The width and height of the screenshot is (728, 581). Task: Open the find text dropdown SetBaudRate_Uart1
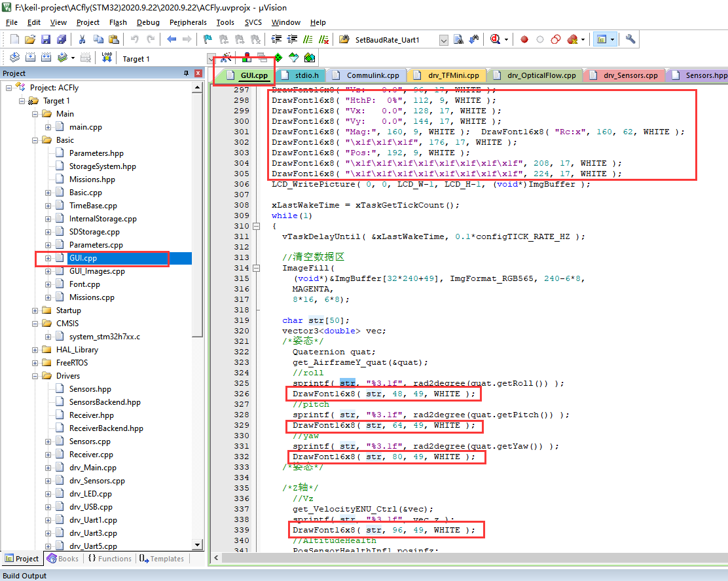point(444,41)
